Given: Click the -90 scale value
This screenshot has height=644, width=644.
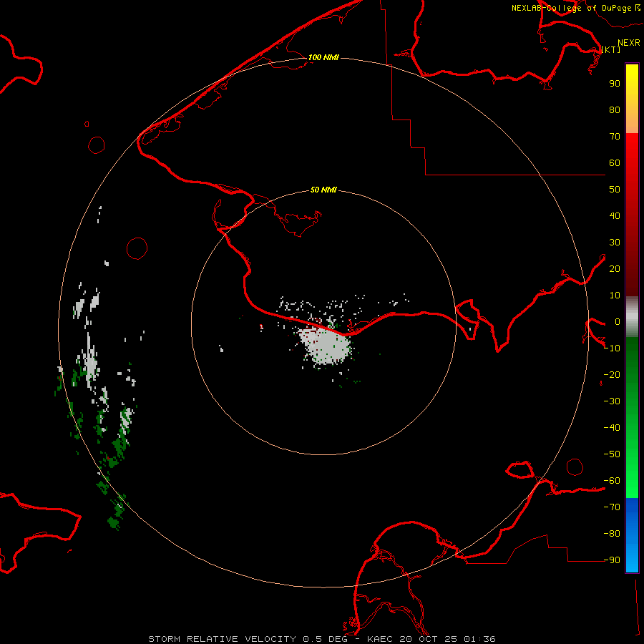Looking at the screenshot, I should point(612,560).
